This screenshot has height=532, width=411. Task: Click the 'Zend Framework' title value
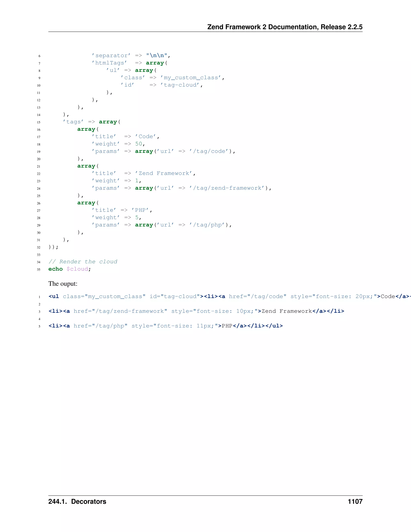tap(163, 173)
